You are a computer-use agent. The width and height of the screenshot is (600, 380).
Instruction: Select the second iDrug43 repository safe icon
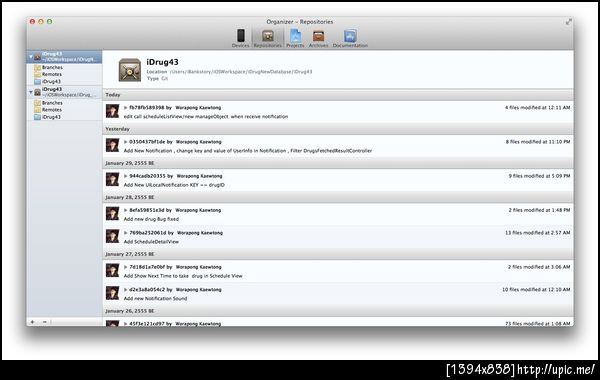pos(38,92)
